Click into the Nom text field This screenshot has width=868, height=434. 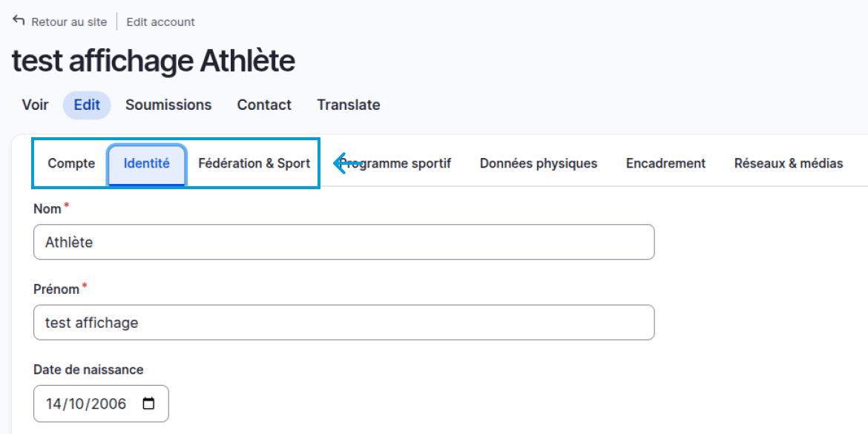click(343, 242)
